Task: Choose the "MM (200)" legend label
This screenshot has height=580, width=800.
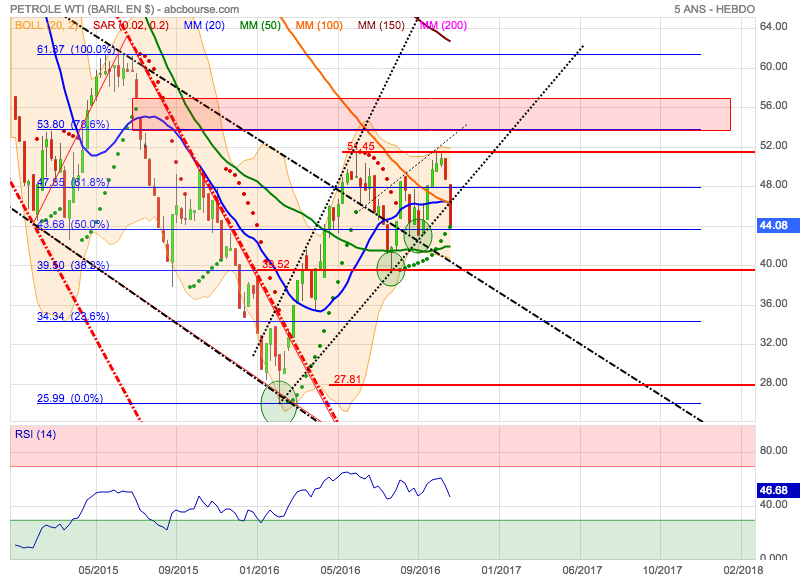Action: [x=443, y=26]
